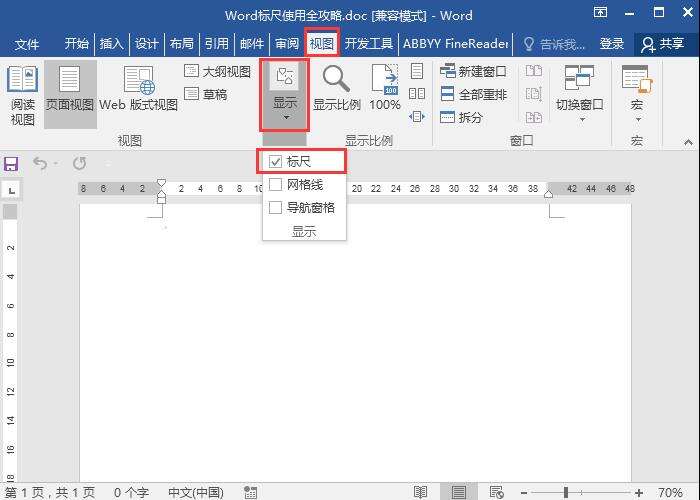
Task: Switch to the 插入 Insert tab
Action: pyautogui.click(x=111, y=43)
